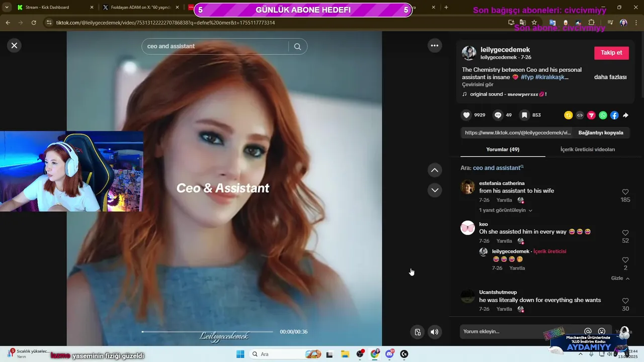Click the browser address bar URL
Viewport: 644px width, 362px height.
tap(166, 23)
